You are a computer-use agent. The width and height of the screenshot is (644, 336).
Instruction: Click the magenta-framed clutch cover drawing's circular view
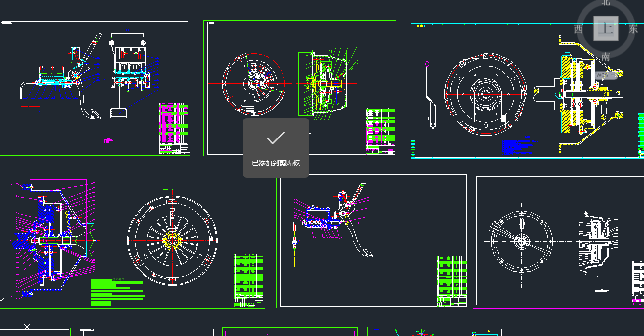pos(521,241)
